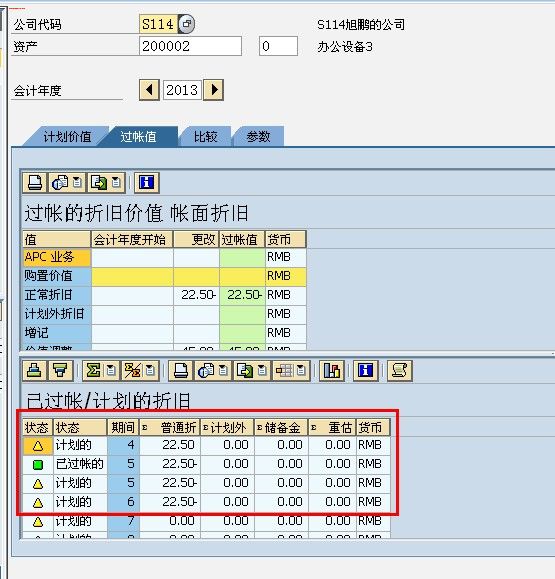Click the scroll document icon at toolbar end

(400, 370)
